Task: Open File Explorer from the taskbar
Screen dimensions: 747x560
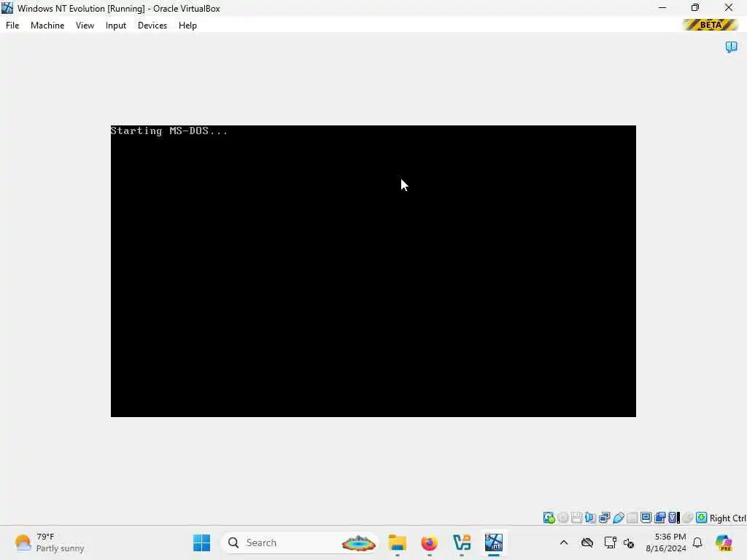Action: click(397, 542)
